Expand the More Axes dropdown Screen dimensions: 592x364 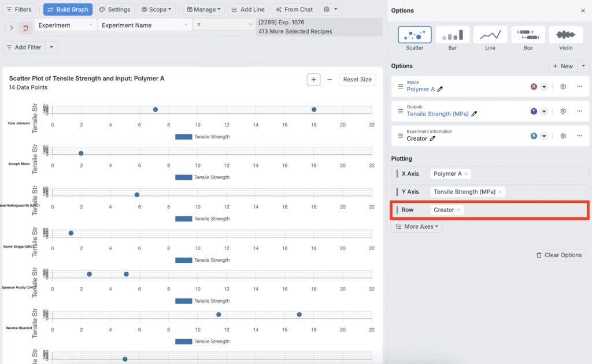coord(417,227)
